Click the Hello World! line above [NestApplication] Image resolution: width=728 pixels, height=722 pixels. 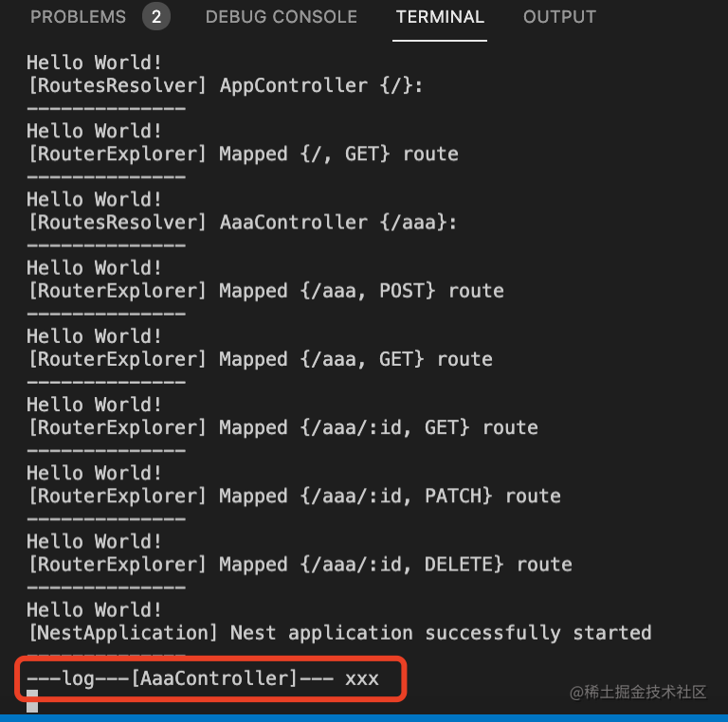(95, 610)
